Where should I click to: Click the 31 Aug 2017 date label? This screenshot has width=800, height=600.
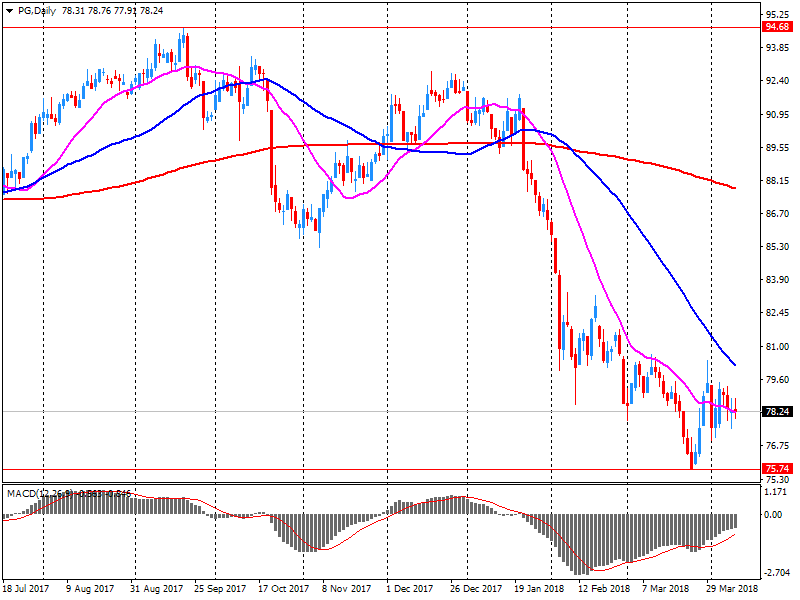(x=156, y=588)
